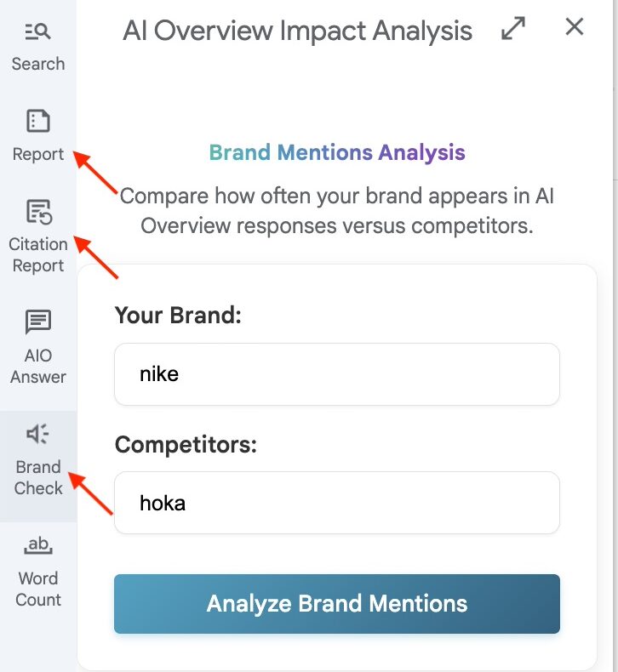Viewport: 618px width, 672px height.
Task: Click the 'AI Overview Impact Analysis' panel title
Action: pos(297,31)
